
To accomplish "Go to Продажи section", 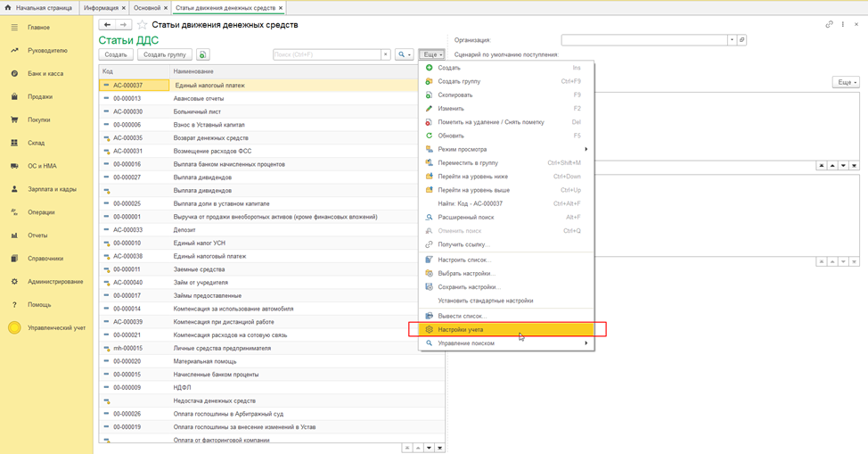I will coord(40,96).
